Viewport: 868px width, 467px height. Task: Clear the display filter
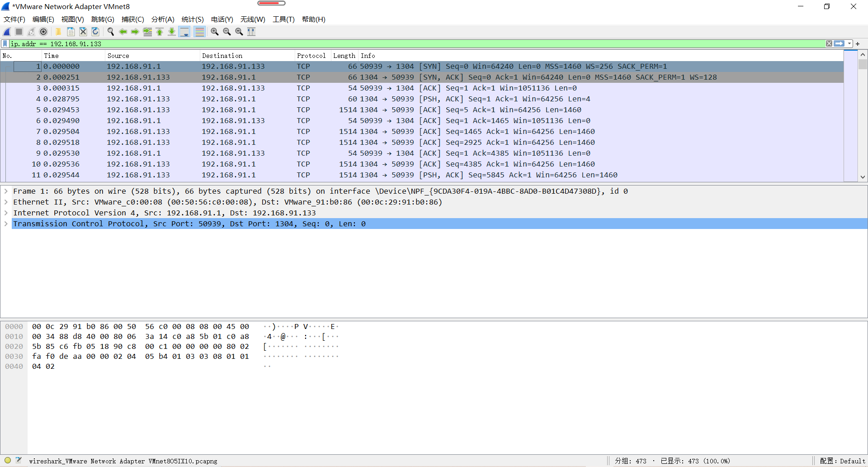[829, 43]
